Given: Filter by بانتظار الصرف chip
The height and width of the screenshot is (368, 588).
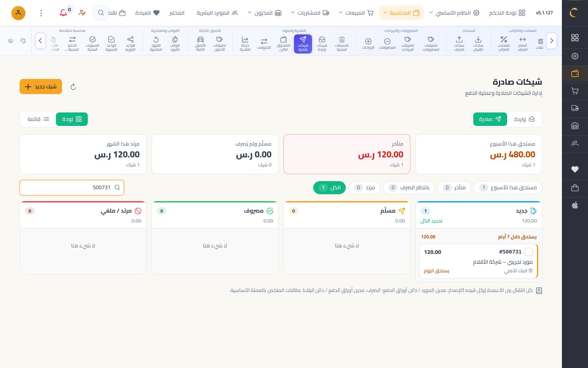Looking at the screenshot, I should click(x=409, y=188).
